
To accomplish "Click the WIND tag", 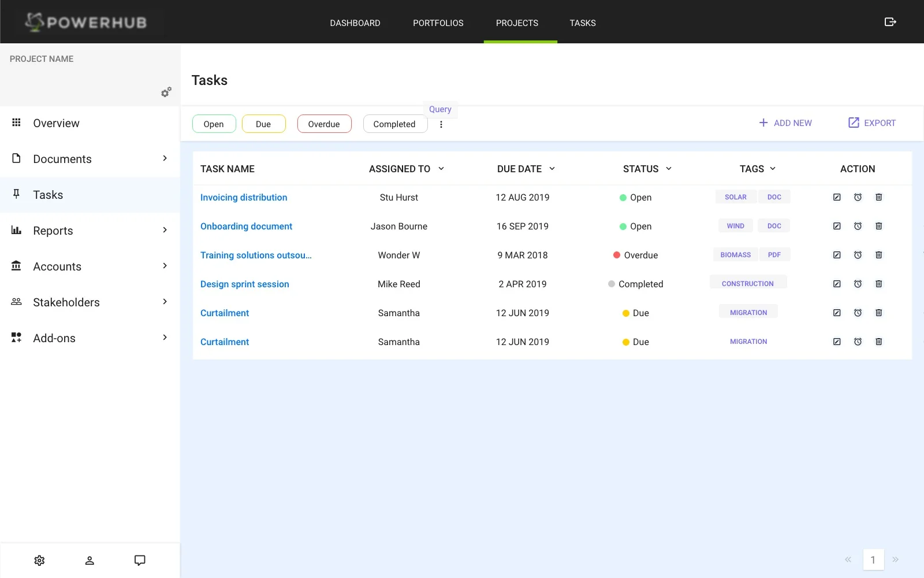I will click(x=736, y=226).
